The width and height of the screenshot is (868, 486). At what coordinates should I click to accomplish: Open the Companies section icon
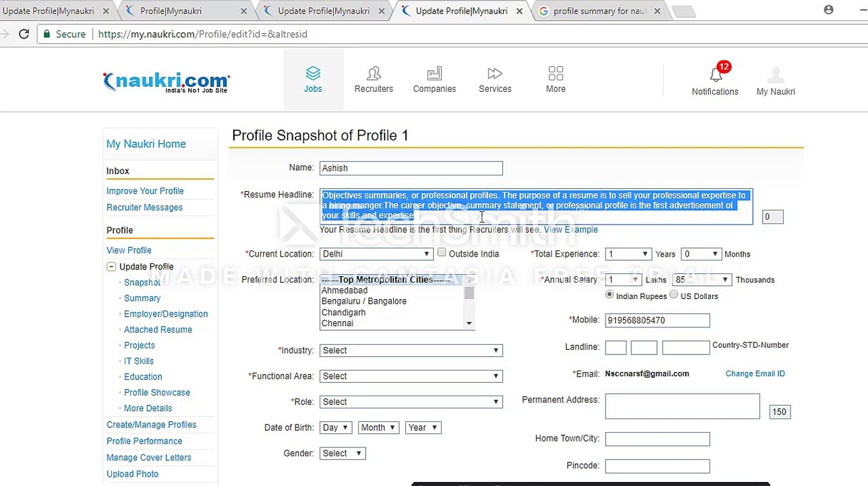[434, 74]
